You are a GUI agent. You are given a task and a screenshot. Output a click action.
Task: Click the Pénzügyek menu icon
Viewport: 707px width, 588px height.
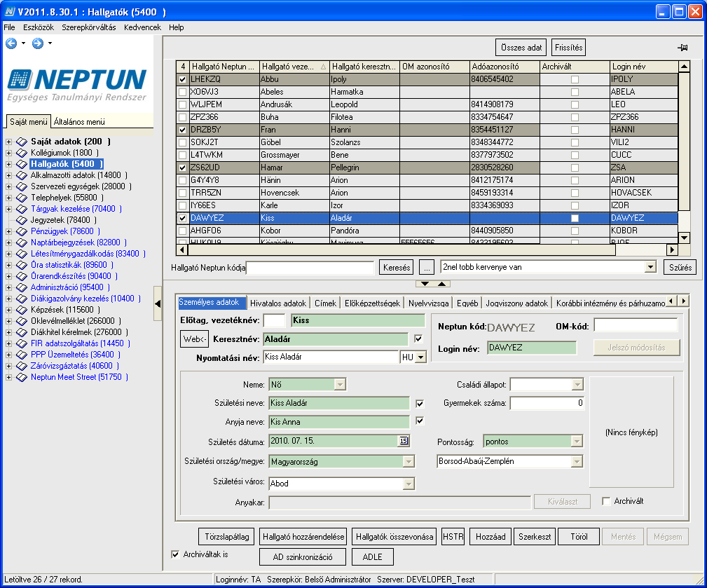pyautogui.click(x=22, y=231)
